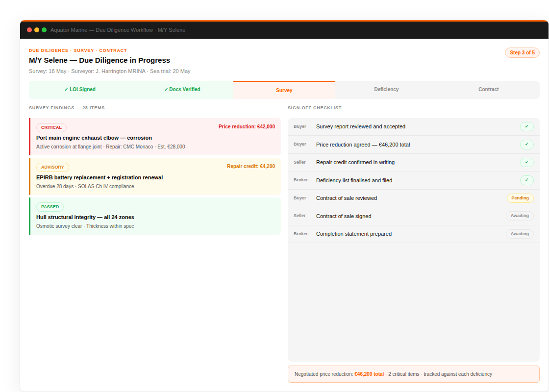
Task: Click the Survey Findings — 28 items header
Action: (67, 108)
